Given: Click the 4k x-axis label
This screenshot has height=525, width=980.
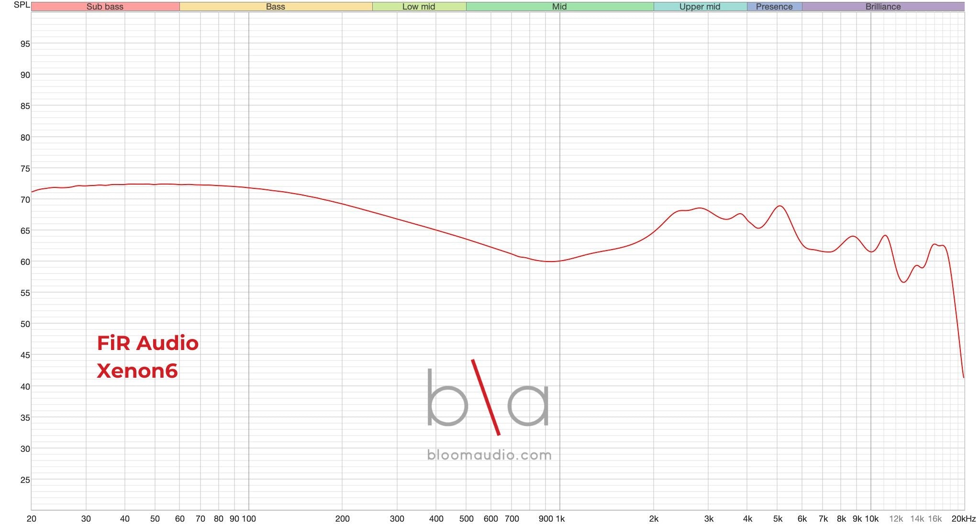Looking at the screenshot, I should click(747, 519).
